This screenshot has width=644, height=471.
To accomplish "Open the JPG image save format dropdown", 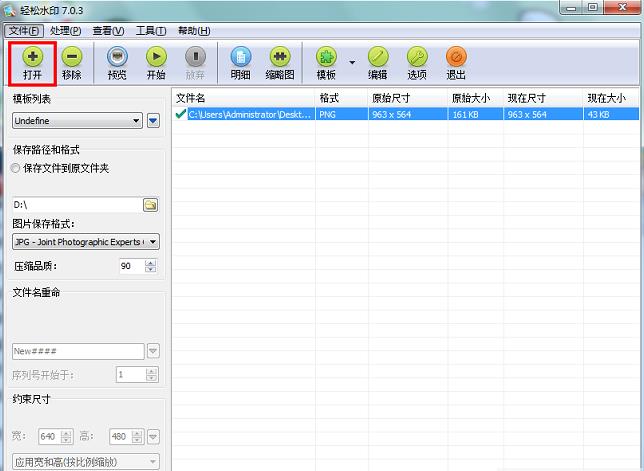I will point(153,242).
